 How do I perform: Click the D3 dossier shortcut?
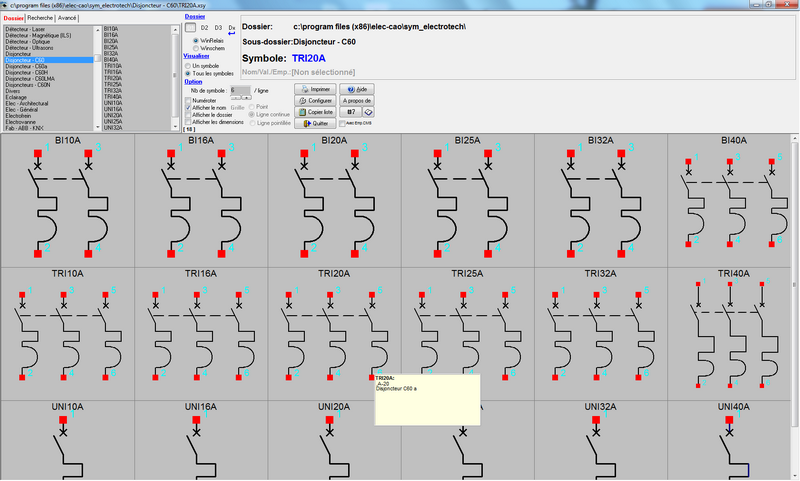(218, 28)
